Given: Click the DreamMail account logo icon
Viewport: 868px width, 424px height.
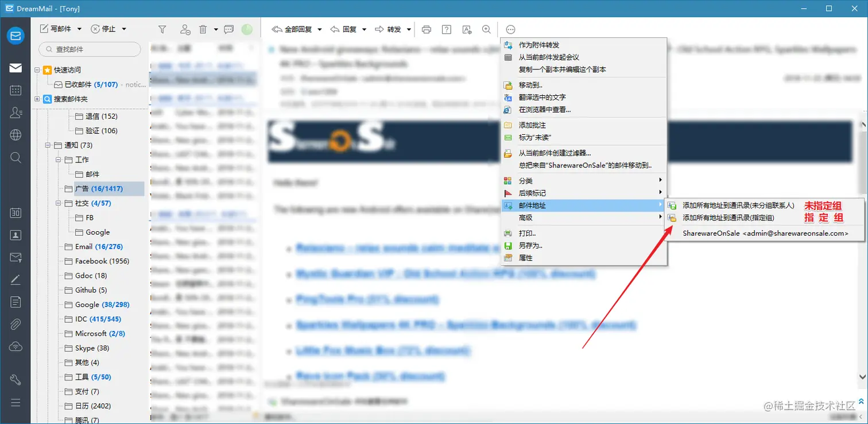Looking at the screenshot, I should tap(15, 36).
